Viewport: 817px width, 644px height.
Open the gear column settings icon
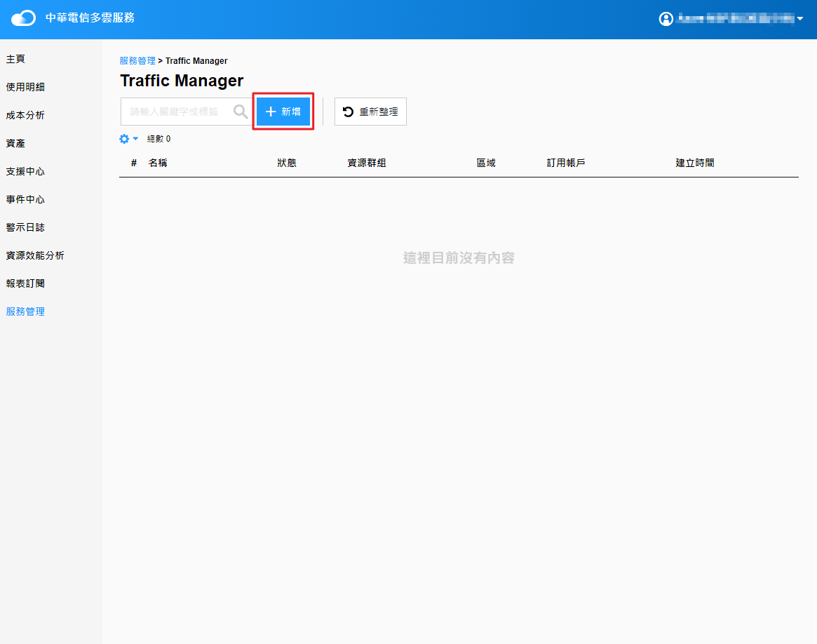pos(124,139)
